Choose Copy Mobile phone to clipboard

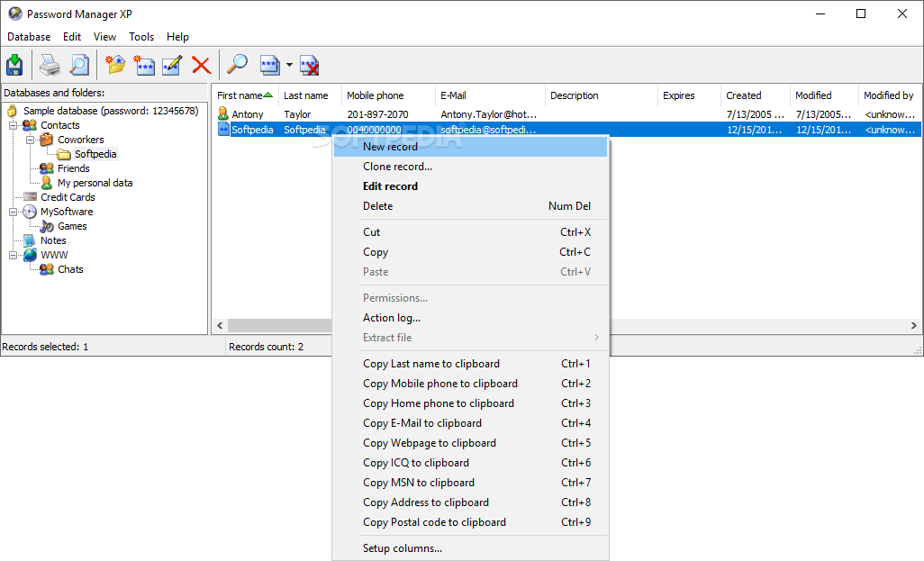[x=470, y=384]
